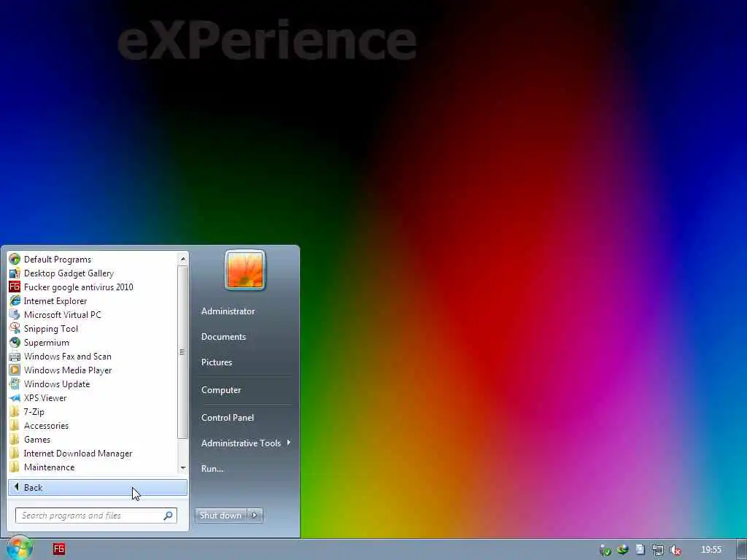Expand the 7-Zip folder
The width and height of the screenshot is (747, 560).
coord(93,412)
